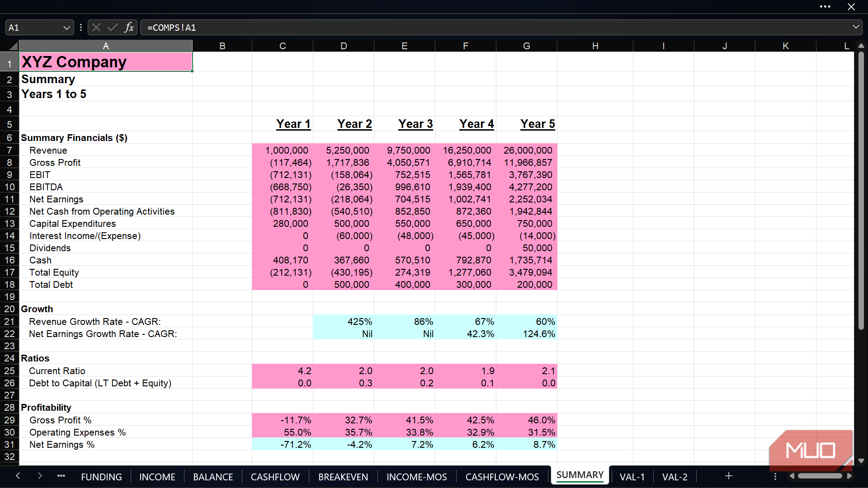
Task: Switch to the CASHFLOW tab
Action: tap(275, 477)
